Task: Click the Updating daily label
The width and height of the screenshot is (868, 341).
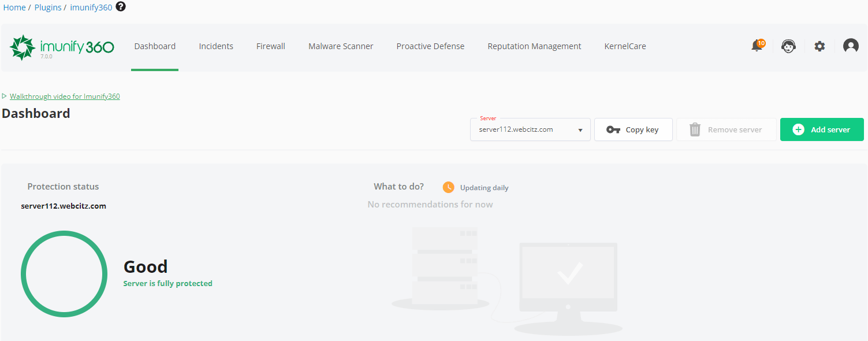Action: [485, 188]
